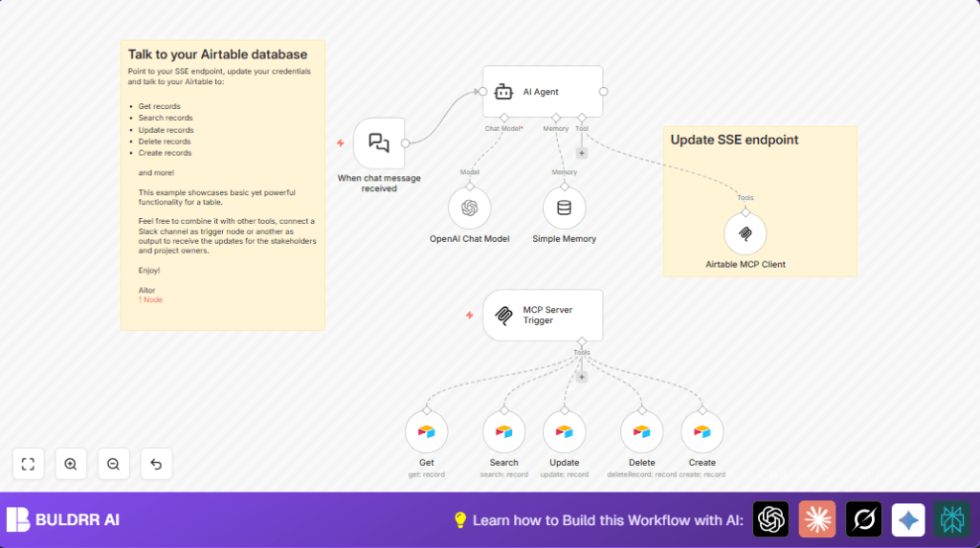Click the 'Learn how to Build this Workflow' text
The image size is (980, 548).
[608, 520]
